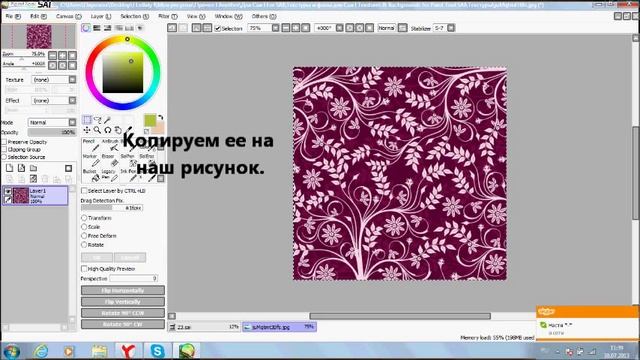Open the layer Mode dropdown
This screenshot has width=640, height=360.
(72, 122)
